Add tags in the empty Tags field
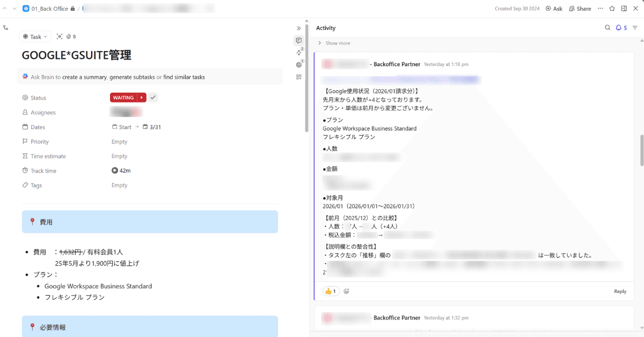The image size is (644, 337). click(119, 185)
